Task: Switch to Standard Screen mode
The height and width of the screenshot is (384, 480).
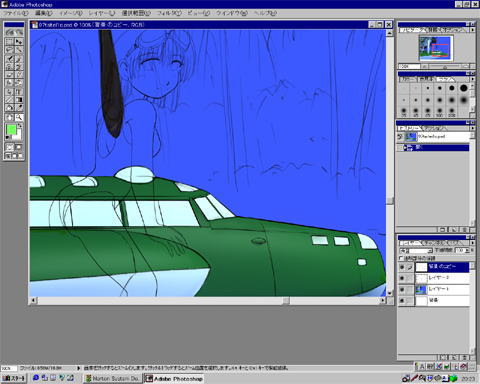Action: (8, 156)
